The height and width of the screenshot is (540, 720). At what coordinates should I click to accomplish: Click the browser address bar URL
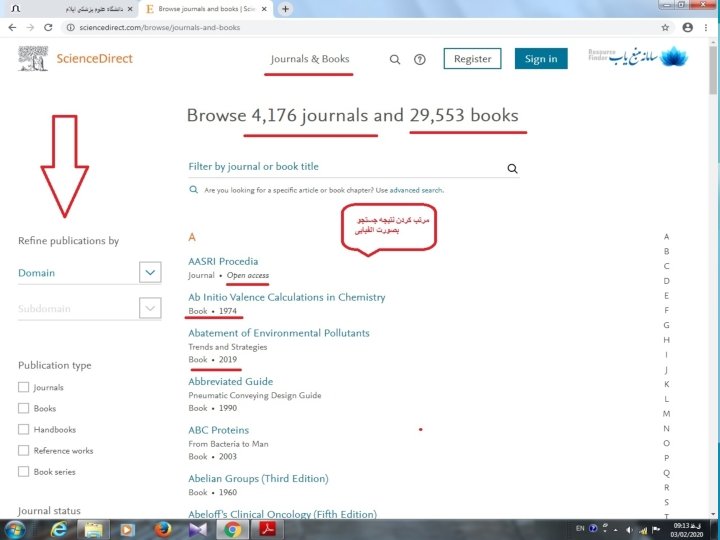pos(160,28)
